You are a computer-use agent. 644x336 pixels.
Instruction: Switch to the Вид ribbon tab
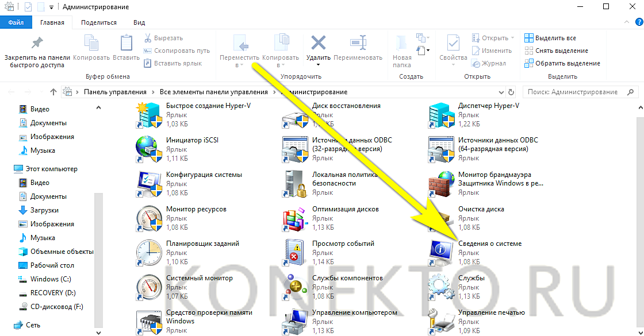139,22
